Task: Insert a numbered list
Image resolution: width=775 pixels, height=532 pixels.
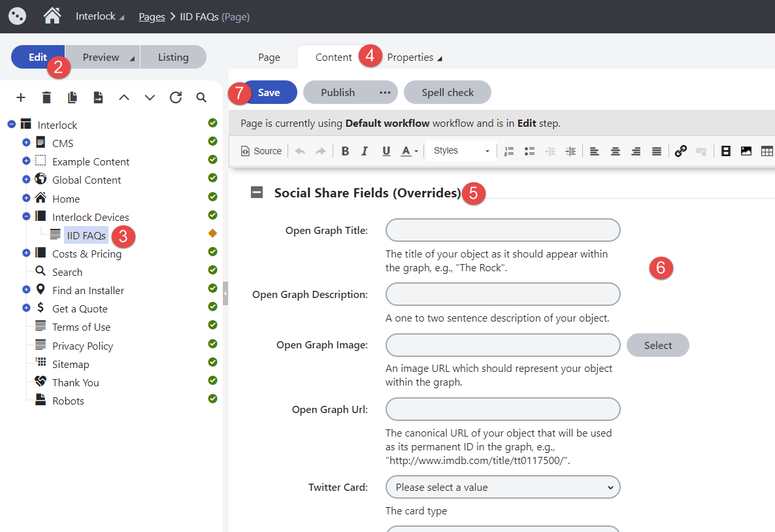Action: click(x=509, y=151)
